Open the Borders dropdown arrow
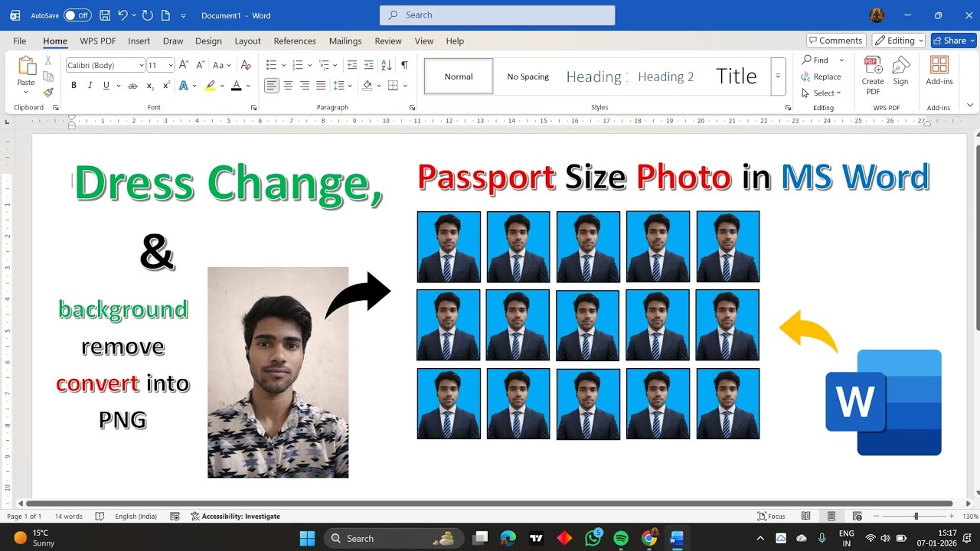Image resolution: width=980 pixels, height=551 pixels. click(405, 86)
